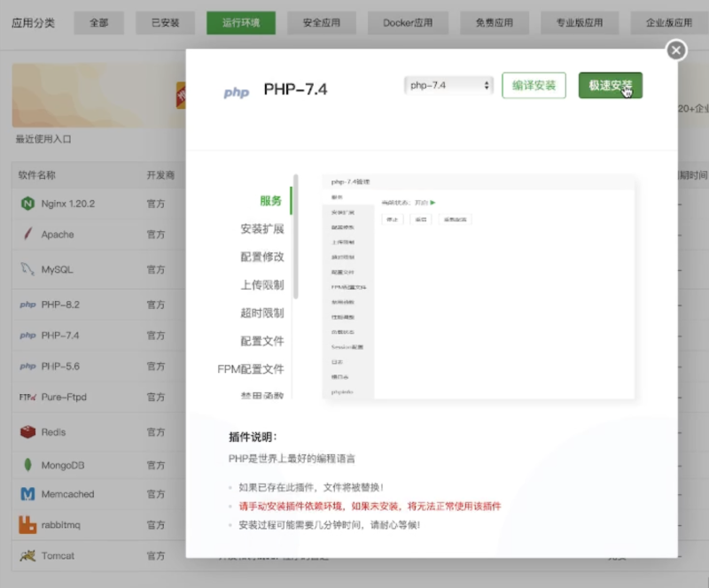This screenshot has height=588, width=709.
Task: Click the Memcached blue M icon
Action: point(27,494)
